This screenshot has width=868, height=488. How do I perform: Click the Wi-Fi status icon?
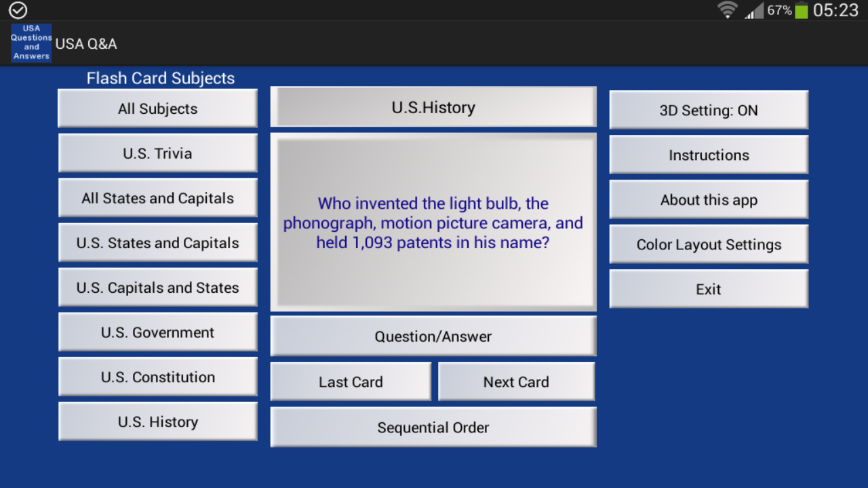point(727,10)
